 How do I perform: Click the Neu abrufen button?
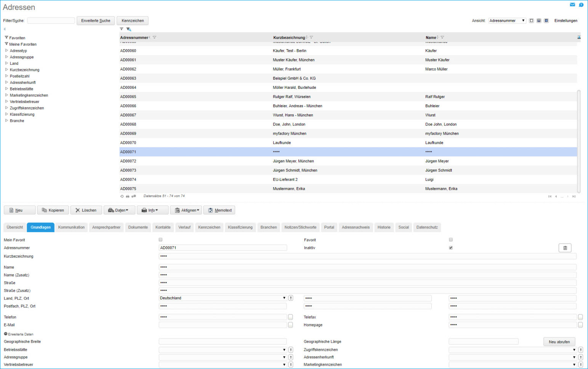pyautogui.click(x=559, y=342)
